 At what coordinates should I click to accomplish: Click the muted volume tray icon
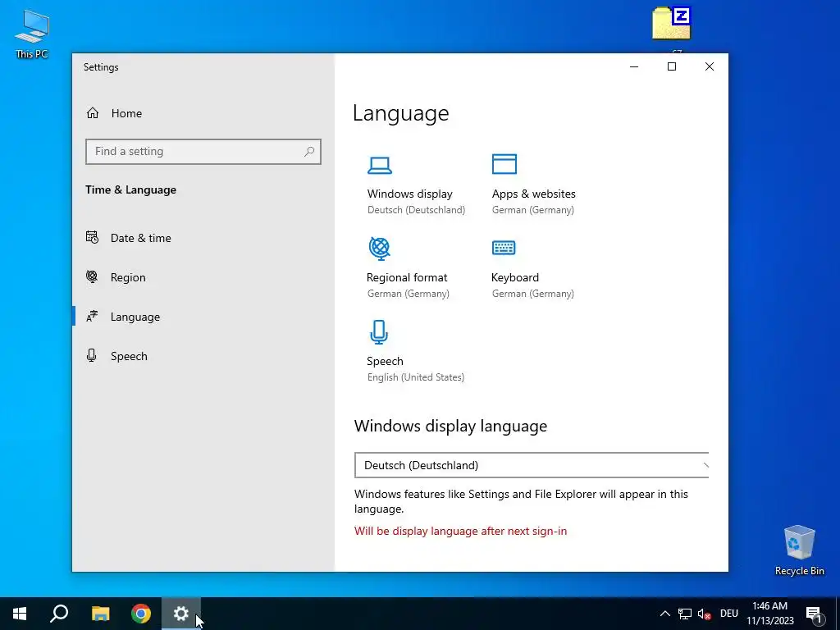click(x=705, y=614)
